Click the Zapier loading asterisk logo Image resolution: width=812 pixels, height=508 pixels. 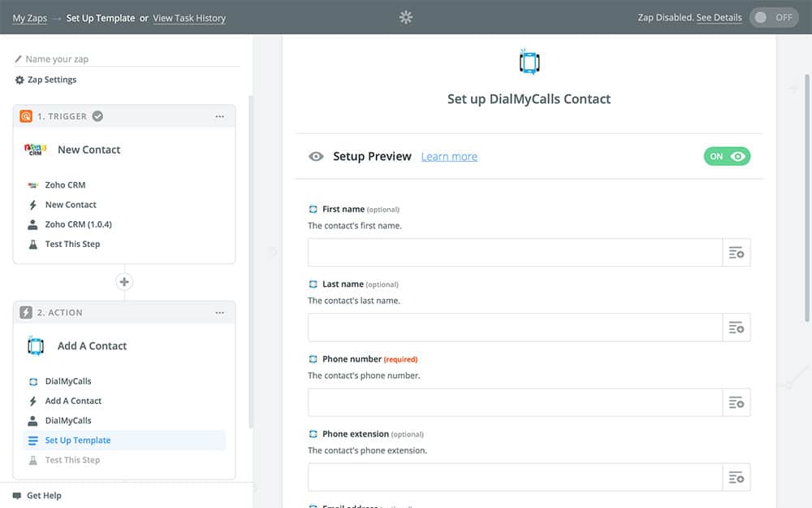406,17
